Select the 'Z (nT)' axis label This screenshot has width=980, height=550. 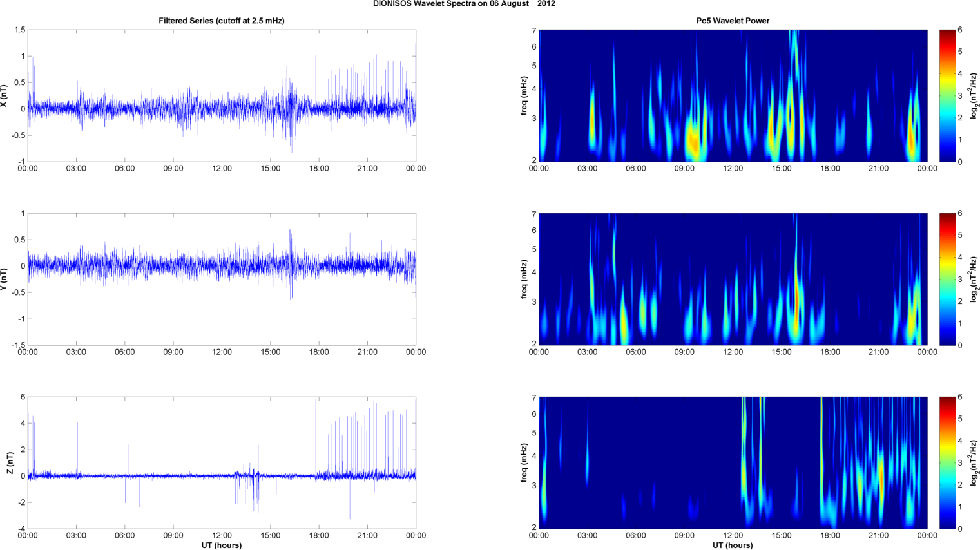pos(10,462)
